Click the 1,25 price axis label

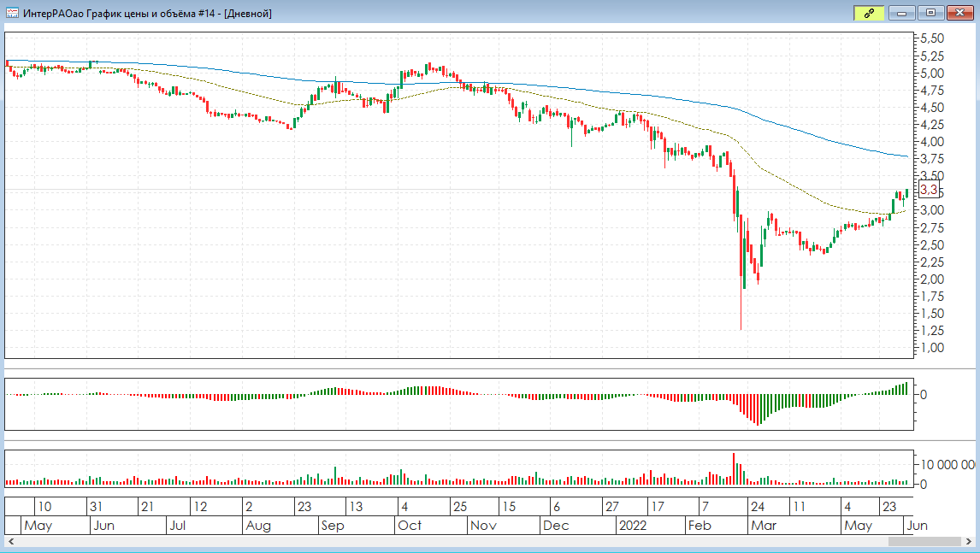932,331
